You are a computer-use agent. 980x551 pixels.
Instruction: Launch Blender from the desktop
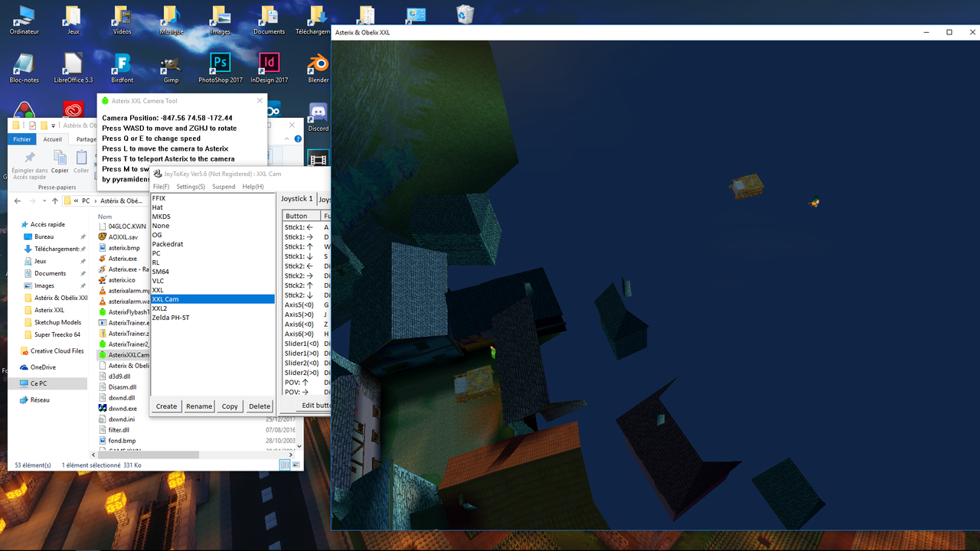(318, 68)
